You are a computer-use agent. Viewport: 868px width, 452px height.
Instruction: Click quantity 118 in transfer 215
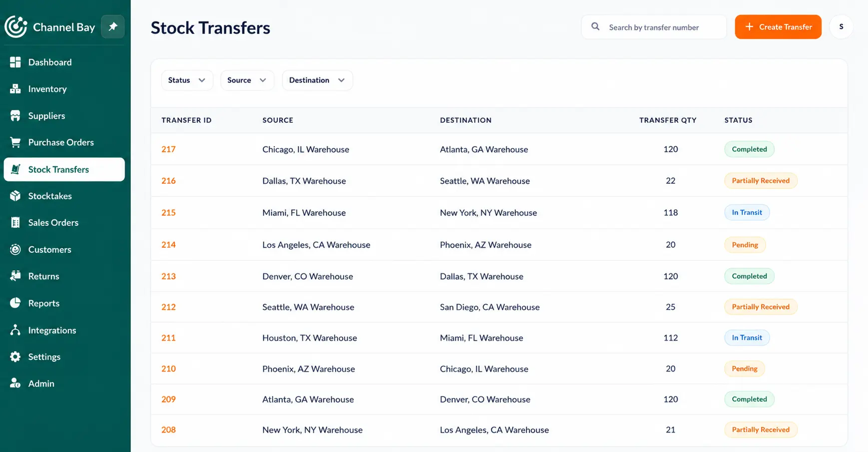[670, 213]
